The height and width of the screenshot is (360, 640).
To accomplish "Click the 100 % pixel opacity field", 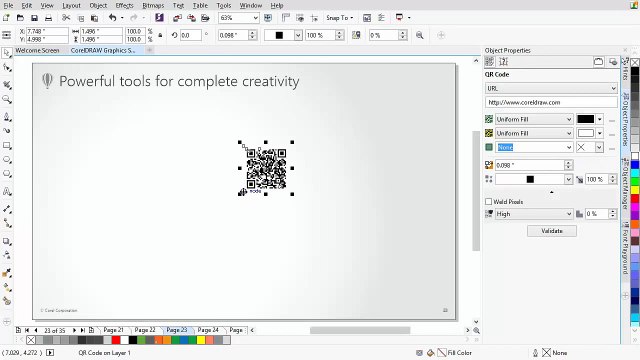I will click(596, 179).
